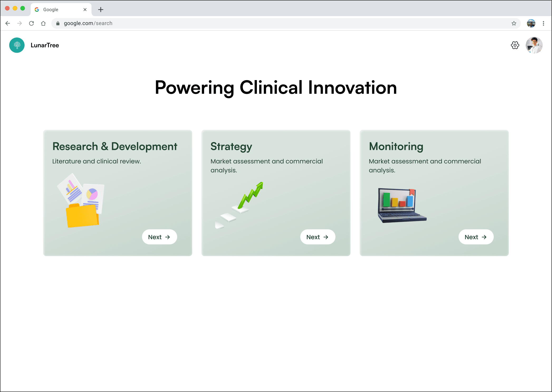
Task: Click Next on the Monitoring card
Action: click(476, 237)
